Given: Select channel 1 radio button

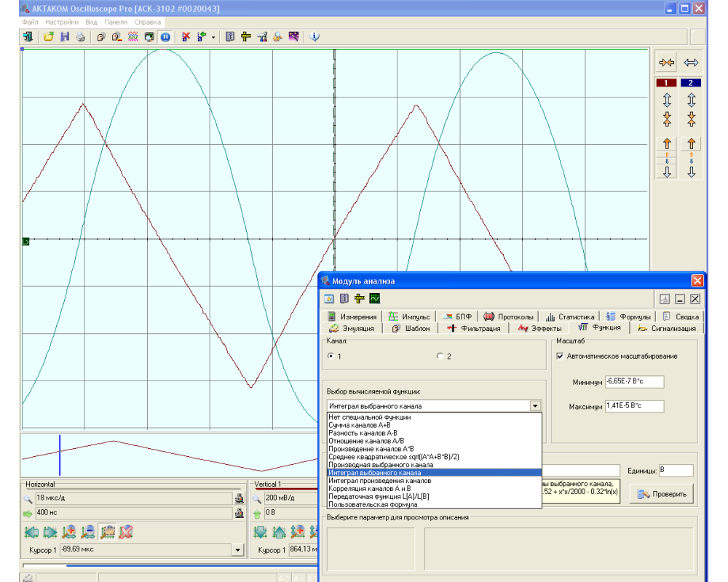Looking at the screenshot, I should pos(331,356).
